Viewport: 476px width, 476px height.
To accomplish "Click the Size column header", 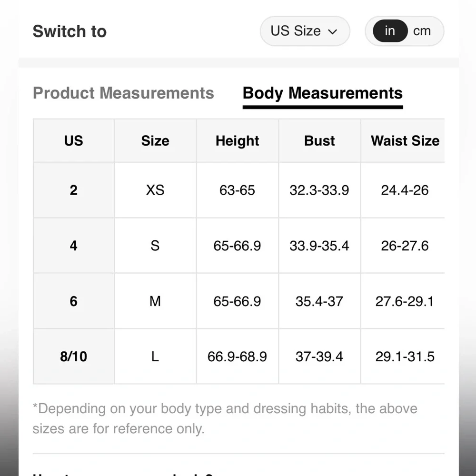I will click(x=155, y=141).
